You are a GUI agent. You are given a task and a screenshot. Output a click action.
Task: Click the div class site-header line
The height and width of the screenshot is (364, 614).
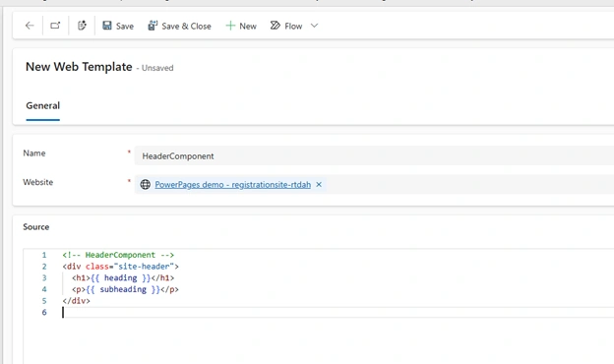[120, 267]
